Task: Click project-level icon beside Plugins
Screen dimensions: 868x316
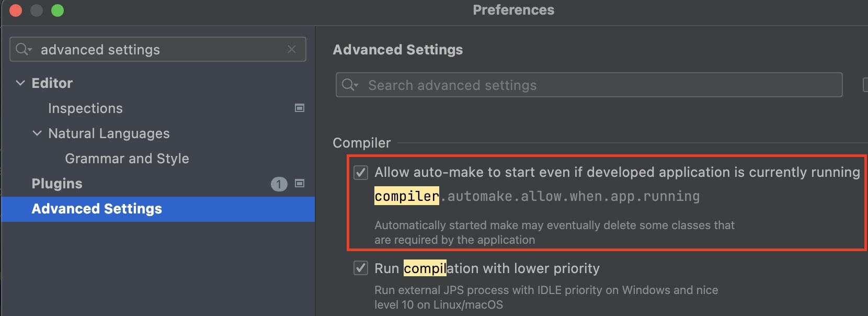Action: coord(300,183)
